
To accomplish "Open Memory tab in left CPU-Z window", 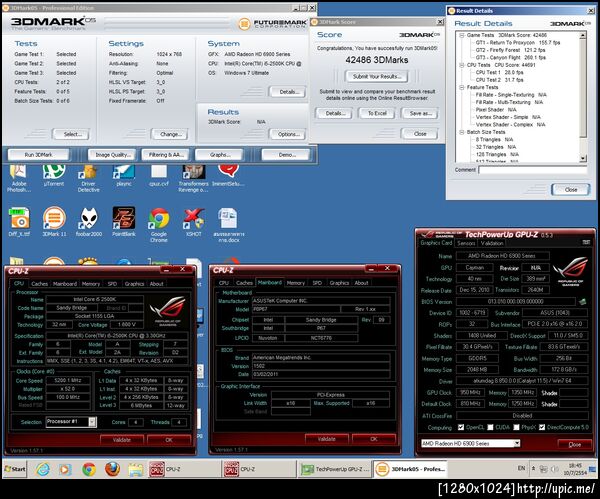I will pyautogui.click(x=91, y=284).
